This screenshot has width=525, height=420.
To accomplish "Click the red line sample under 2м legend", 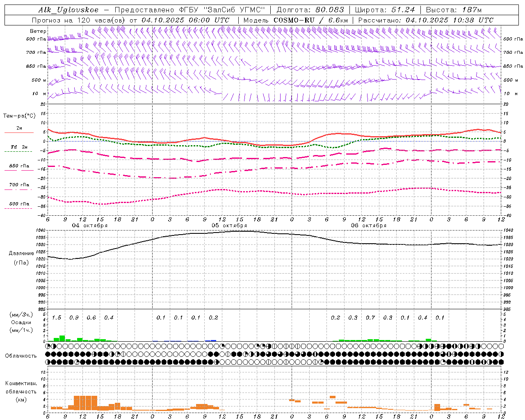I will [x=19, y=132].
